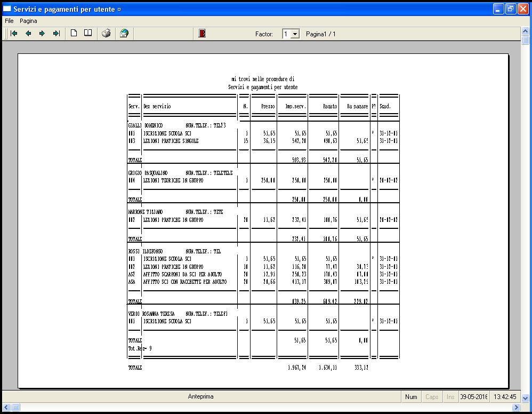Click the window title bar icon

coord(7,9)
